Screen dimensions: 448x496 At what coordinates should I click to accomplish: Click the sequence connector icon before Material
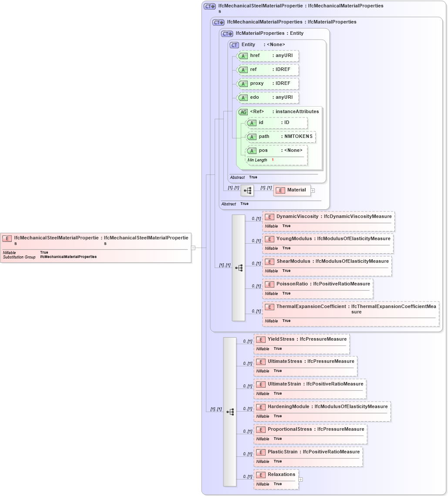pyautogui.click(x=247, y=190)
